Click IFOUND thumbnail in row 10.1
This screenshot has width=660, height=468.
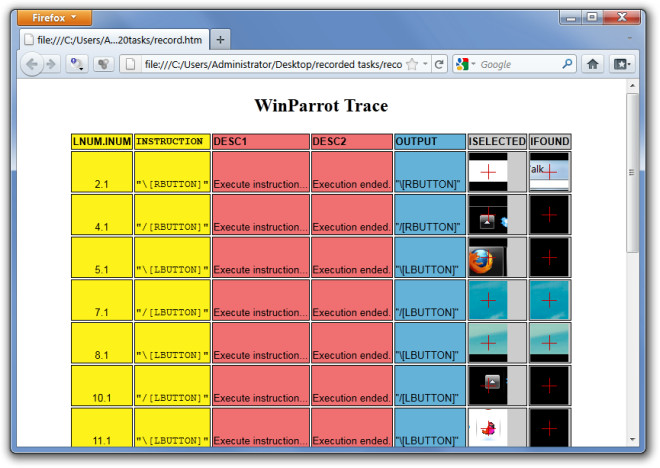click(x=549, y=386)
